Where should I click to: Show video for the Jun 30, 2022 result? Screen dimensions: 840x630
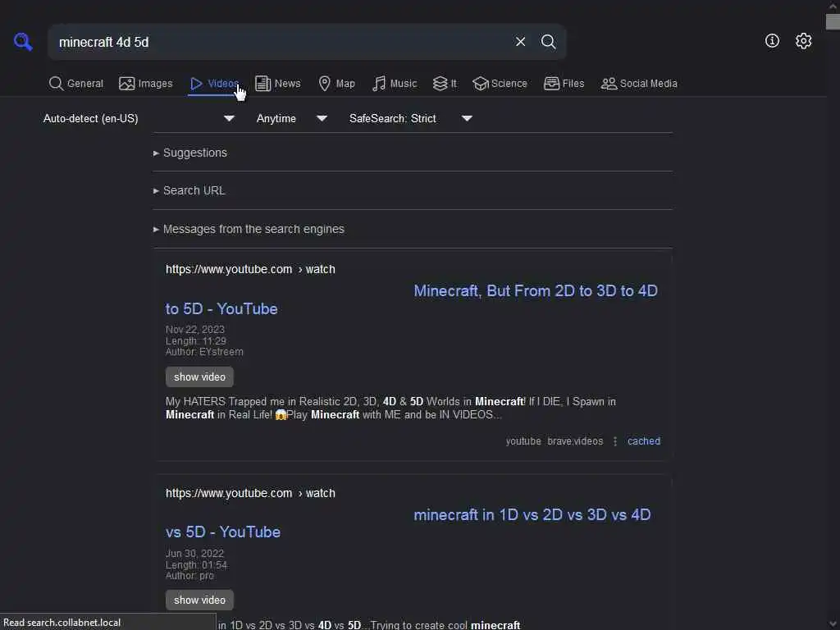(x=199, y=600)
